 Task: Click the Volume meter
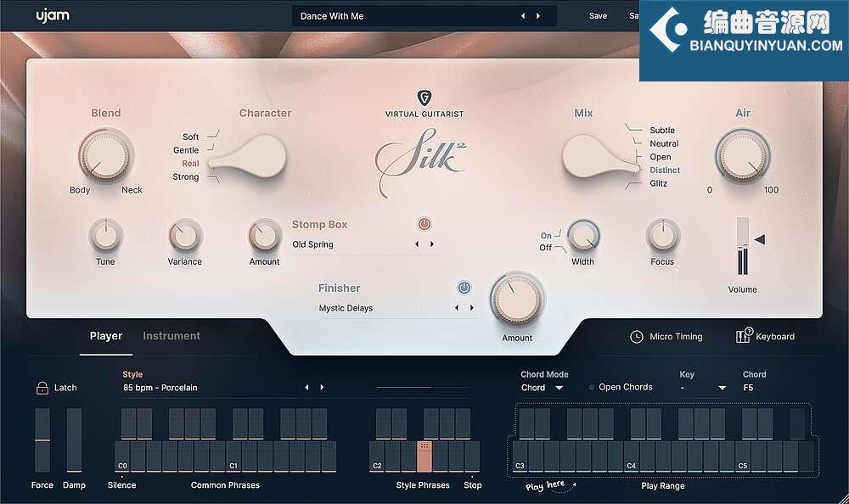[x=742, y=246]
